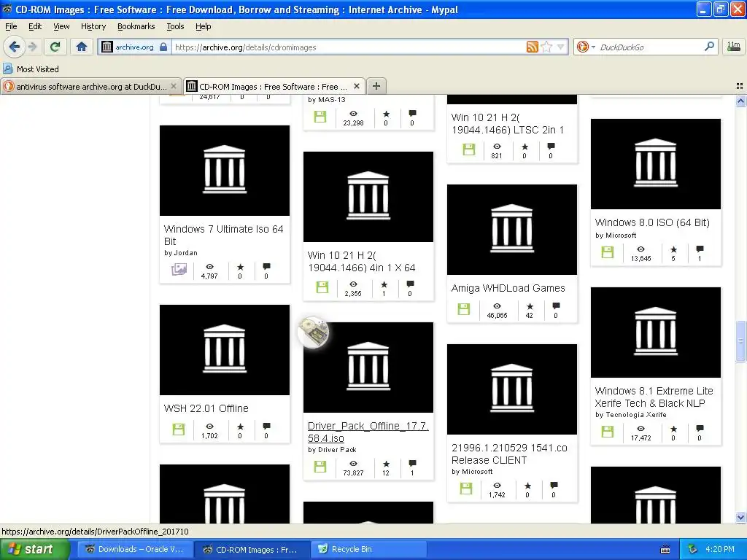Click the floppy icon on Driver Pack Offline card
The width and height of the screenshot is (747, 560).
(x=320, y=466)
